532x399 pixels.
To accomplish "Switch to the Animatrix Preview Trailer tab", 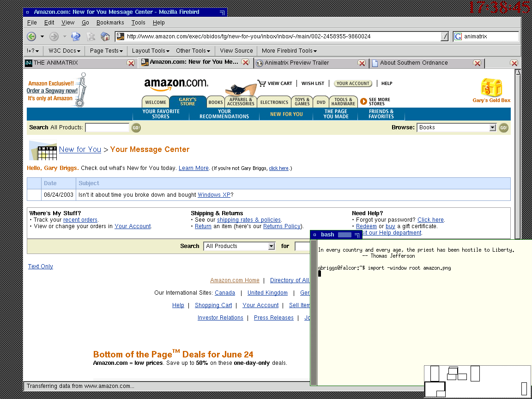I will click(x=306, y=63).
